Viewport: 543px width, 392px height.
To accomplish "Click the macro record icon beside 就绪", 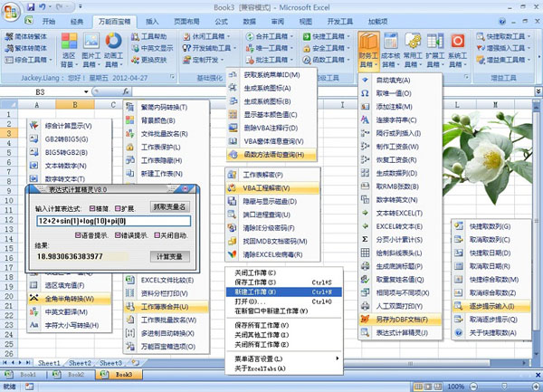I will pyautogui.click(x=29, y=387).
